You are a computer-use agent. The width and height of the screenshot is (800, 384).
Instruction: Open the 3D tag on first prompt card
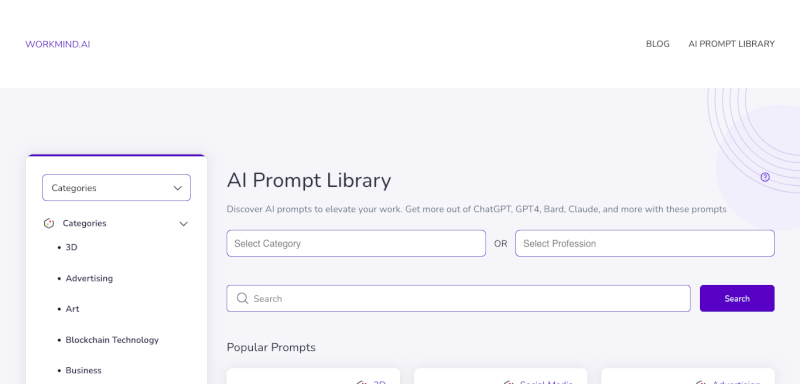pyautogui.click(x=379, y=382)
